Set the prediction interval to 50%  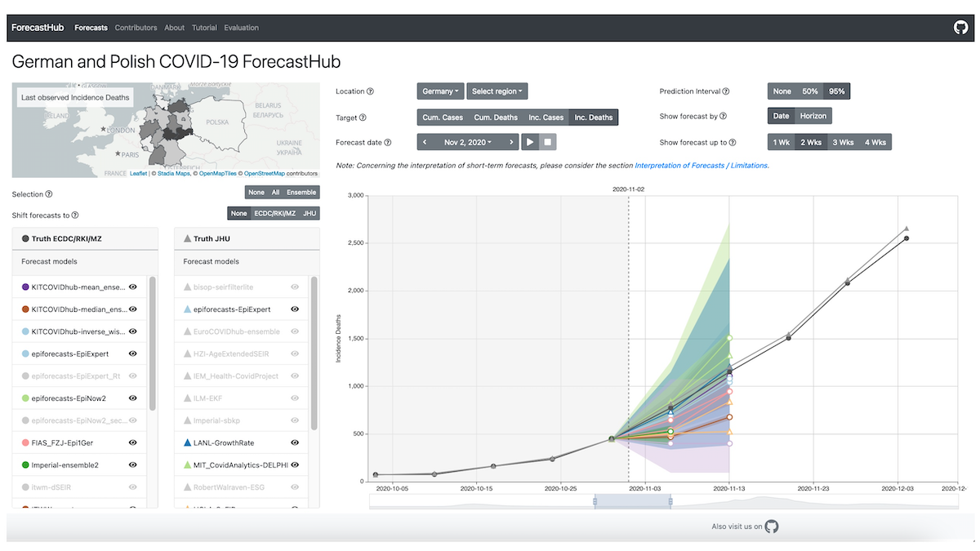[810, 91]
